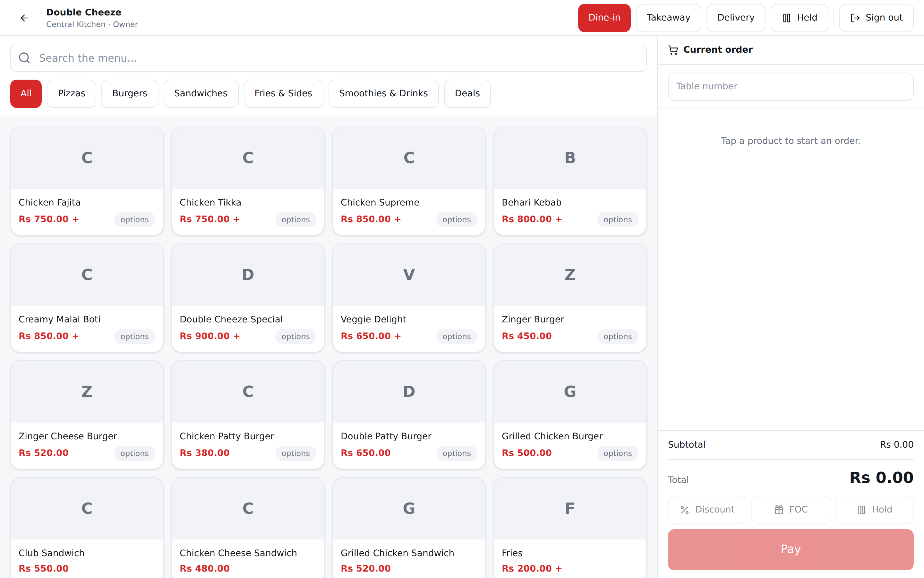Viewport: 924px width, 578px height.
Task: Click the Rs 450.00 Zinger Burger price
Action: tap(526, 337)
